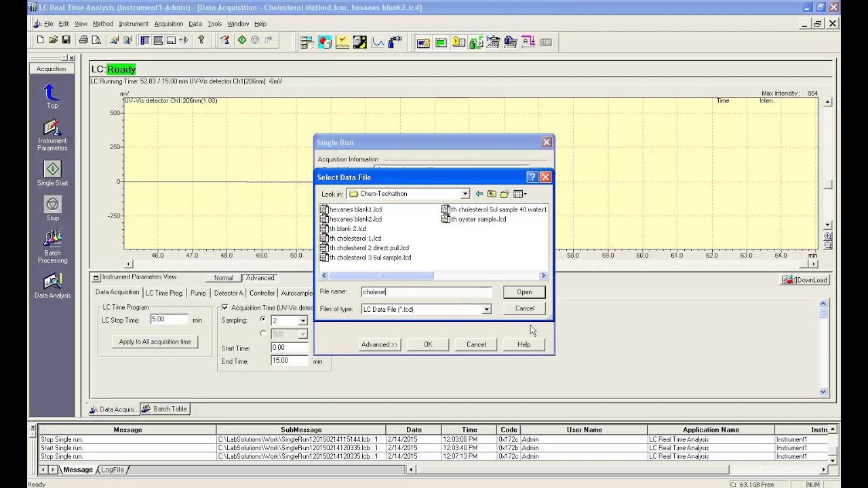The width and height of the screenshot is (868, 488).
Task: Open the Sampling value 2 dropdown
Action: [x=302, y=321]
